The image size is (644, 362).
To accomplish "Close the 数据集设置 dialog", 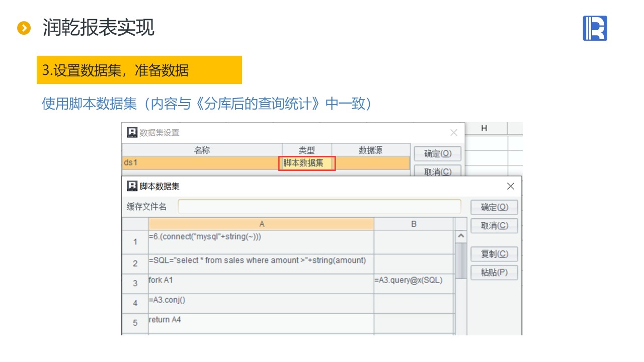I will (454, 133).
